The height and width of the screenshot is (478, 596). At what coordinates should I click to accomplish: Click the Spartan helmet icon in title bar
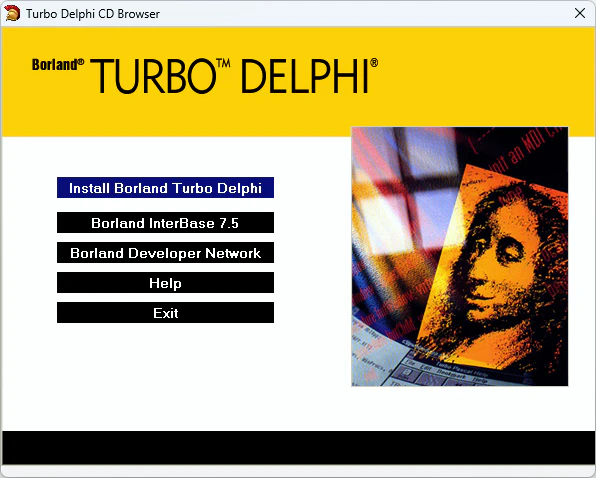12,13
